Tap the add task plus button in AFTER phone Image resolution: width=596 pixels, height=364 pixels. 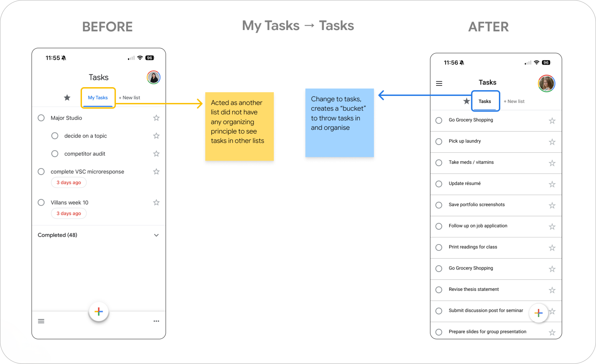(538, 313)
